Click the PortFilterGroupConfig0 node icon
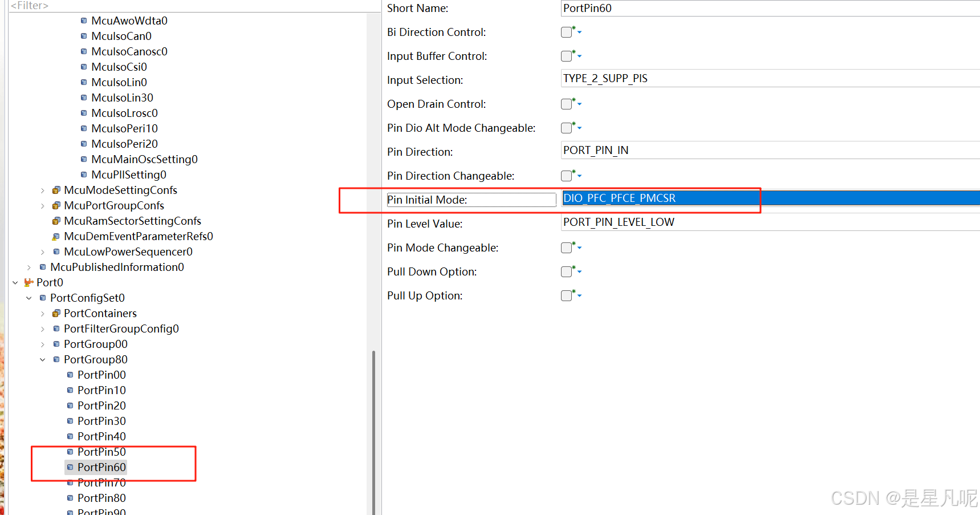The image size is (980, 515). [x=56, y=329]
